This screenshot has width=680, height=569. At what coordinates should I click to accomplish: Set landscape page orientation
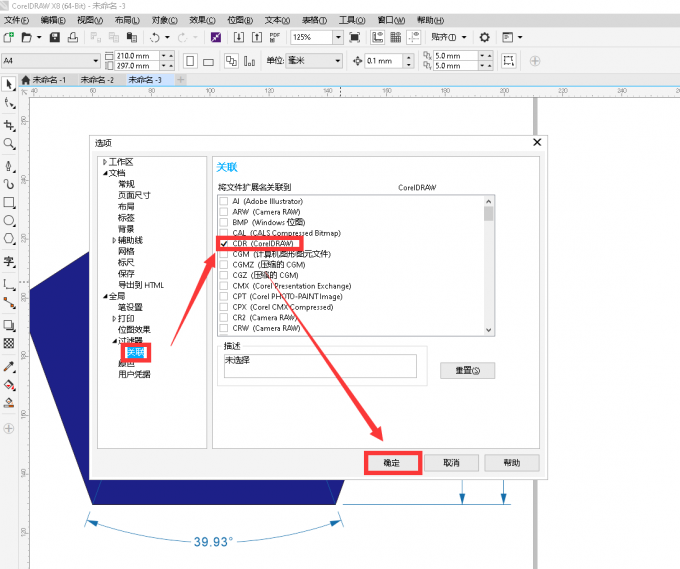coord(209,61)
